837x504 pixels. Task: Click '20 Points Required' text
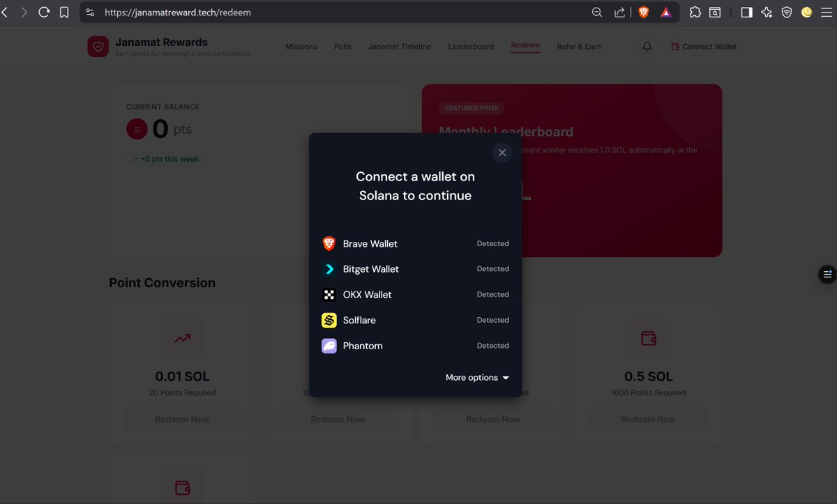click(183, 392)
